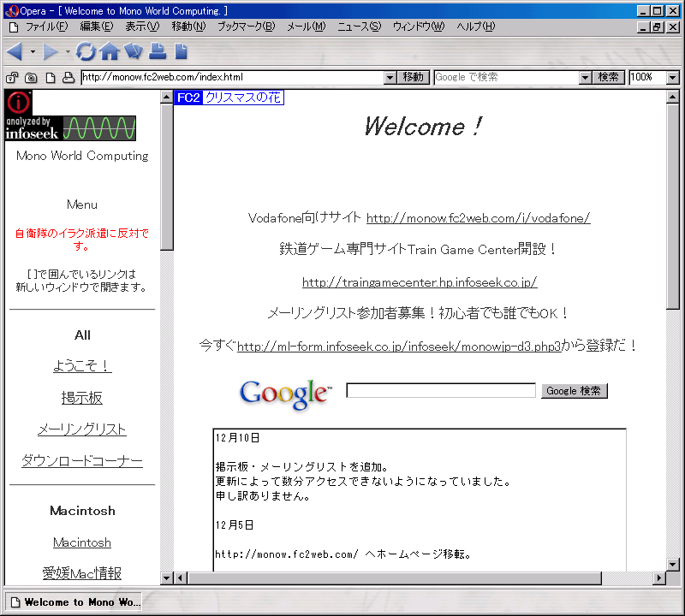Image resolution: width=685 pixels, height=616 pixels.
Task: Click sidebar frame scroll up arrow
Action: 166,97
